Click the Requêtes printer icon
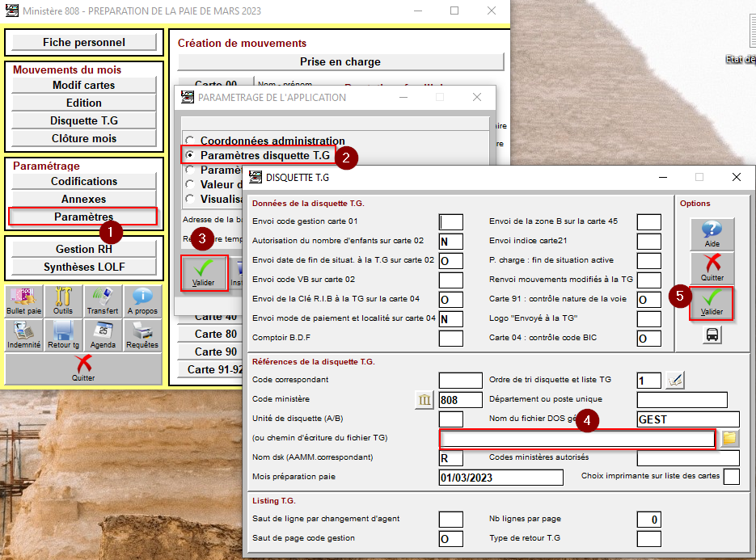Image resolution: width=756 pixels, height=560 pixels. [142, 333]
